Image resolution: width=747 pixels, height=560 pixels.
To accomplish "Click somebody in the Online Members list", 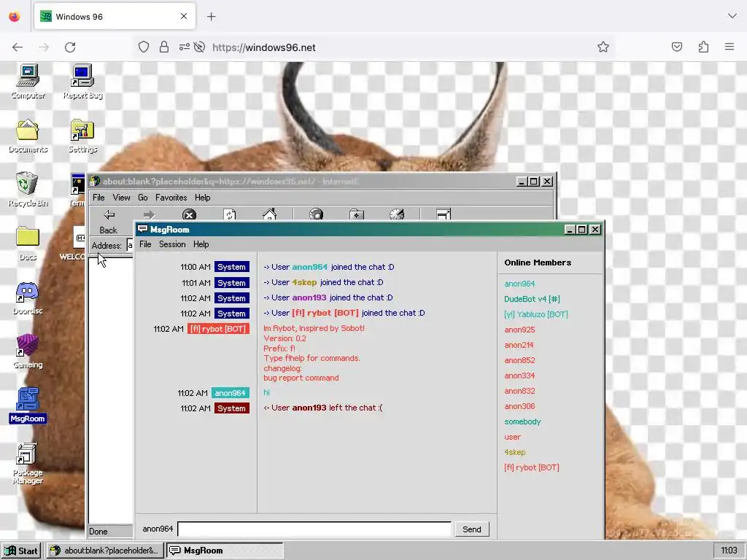I will [x=522, y=421].
